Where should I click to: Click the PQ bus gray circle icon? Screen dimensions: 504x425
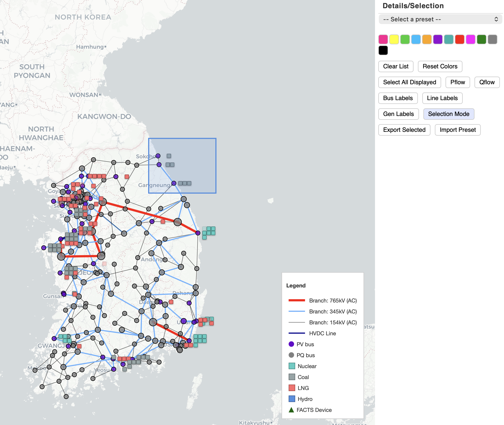coord(291,355)
